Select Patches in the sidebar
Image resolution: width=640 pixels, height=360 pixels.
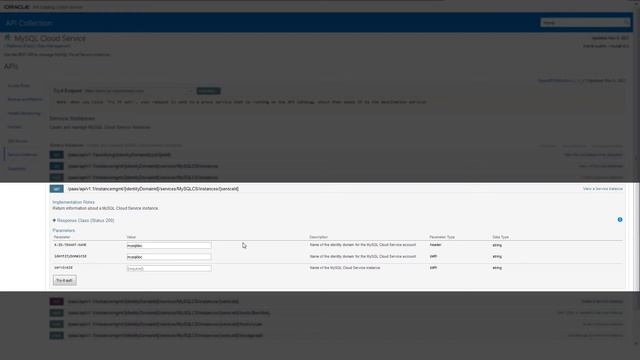point(15,127)
